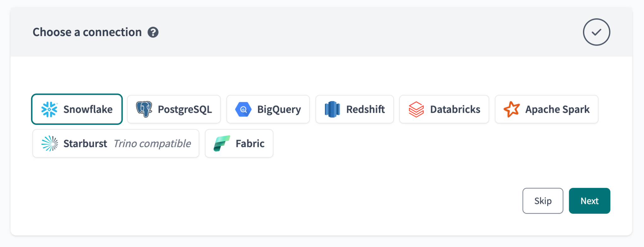Click the Apache Spark star icon

[x=512, y=109]
